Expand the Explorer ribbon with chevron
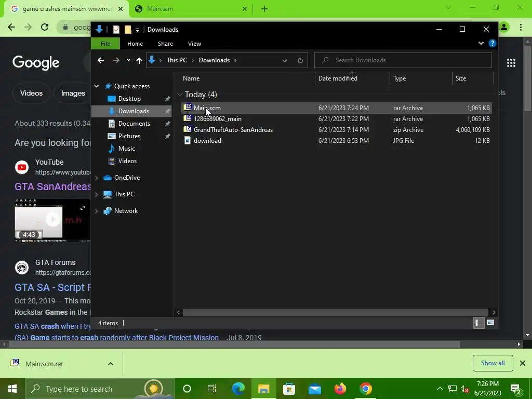Viewport: 532px width, 399px height. 481,44
